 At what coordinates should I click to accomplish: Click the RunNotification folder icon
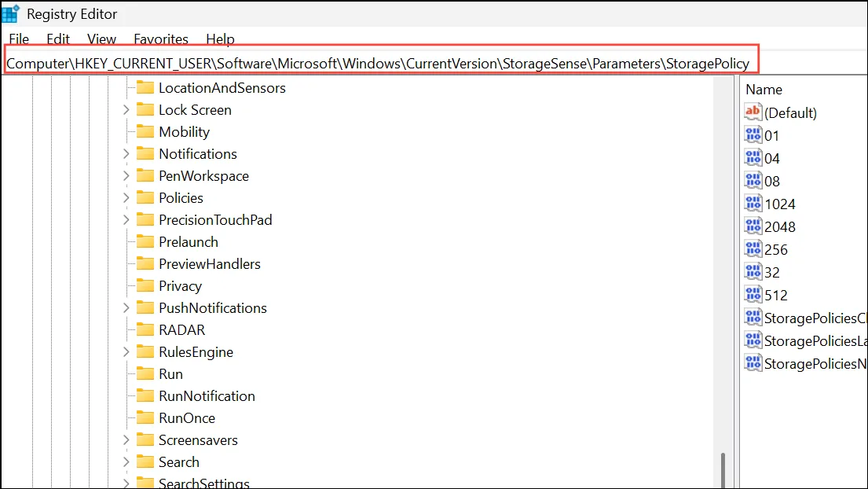click(x=145, y=396)
